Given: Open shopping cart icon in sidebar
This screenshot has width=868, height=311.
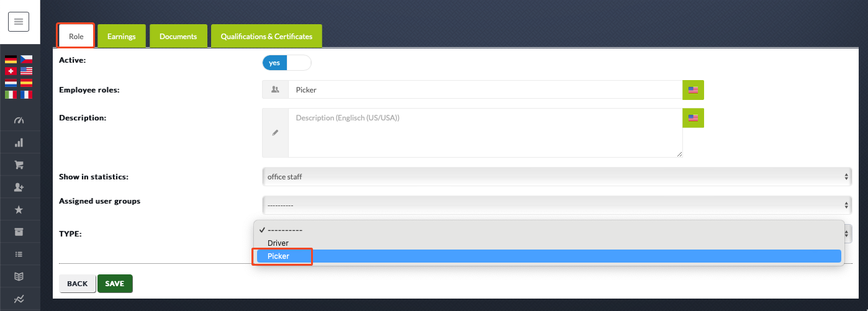Looking at the screenshot, I should pos(19,165).
